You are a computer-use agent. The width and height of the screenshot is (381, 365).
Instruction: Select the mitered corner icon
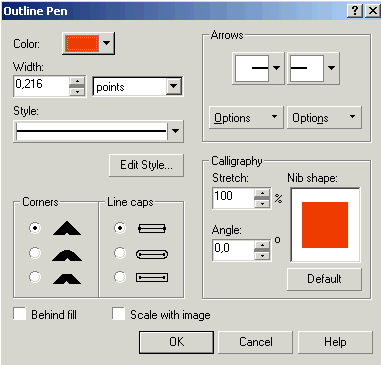point(67,228)
